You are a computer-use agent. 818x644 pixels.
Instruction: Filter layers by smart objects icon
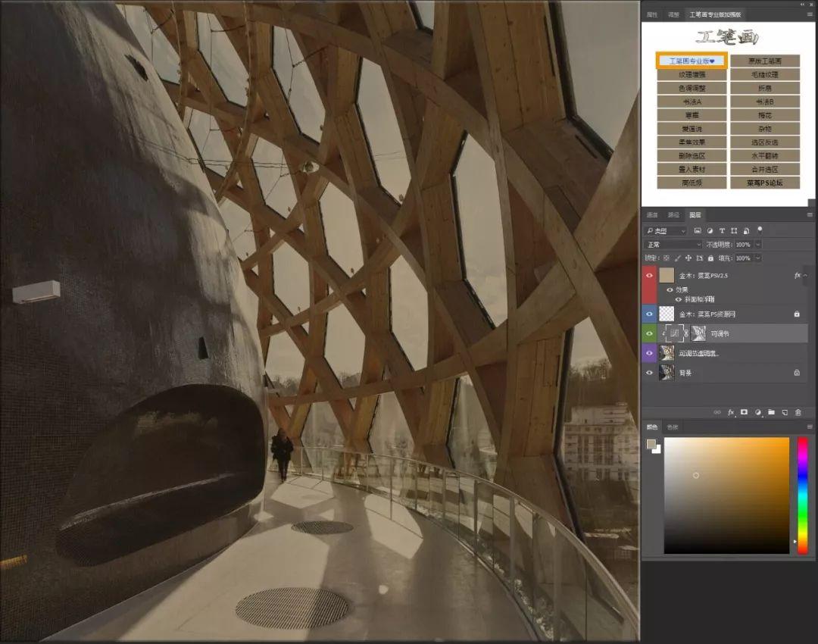pyautogui.click(x=746, y=230)
